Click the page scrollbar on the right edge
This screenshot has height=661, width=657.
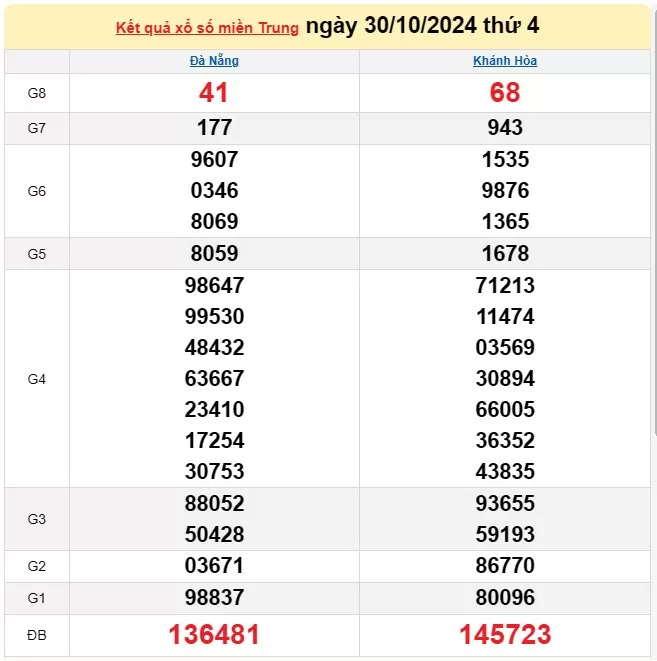[x=655, y=219]
